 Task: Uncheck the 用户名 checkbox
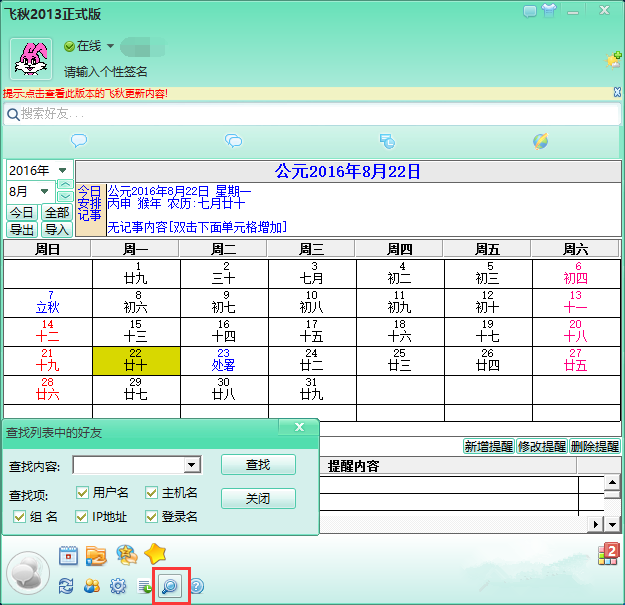tap(83, 492)
